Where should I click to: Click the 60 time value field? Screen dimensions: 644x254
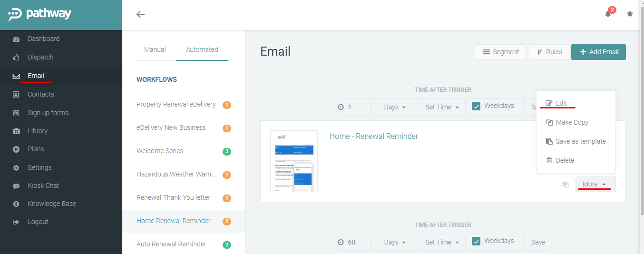pyautogui.click(x=352, y=242)
